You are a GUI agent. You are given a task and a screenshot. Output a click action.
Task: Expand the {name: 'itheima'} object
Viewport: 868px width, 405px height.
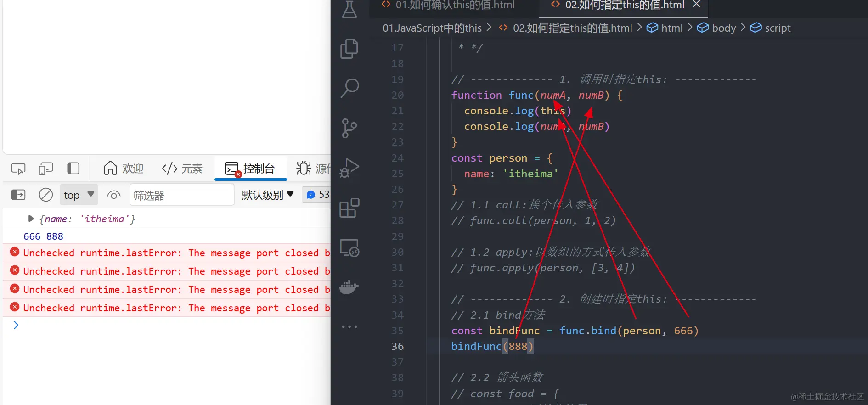coord(31,219)
